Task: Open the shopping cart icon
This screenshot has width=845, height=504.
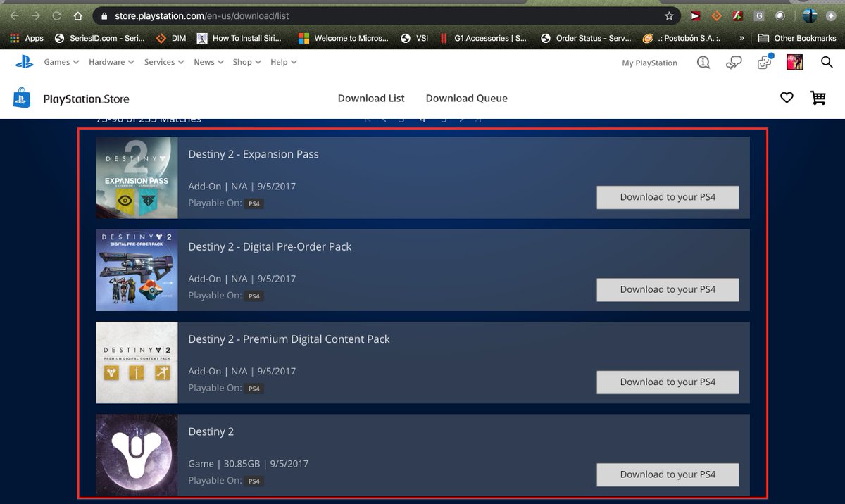Action: tap(818, 99)
